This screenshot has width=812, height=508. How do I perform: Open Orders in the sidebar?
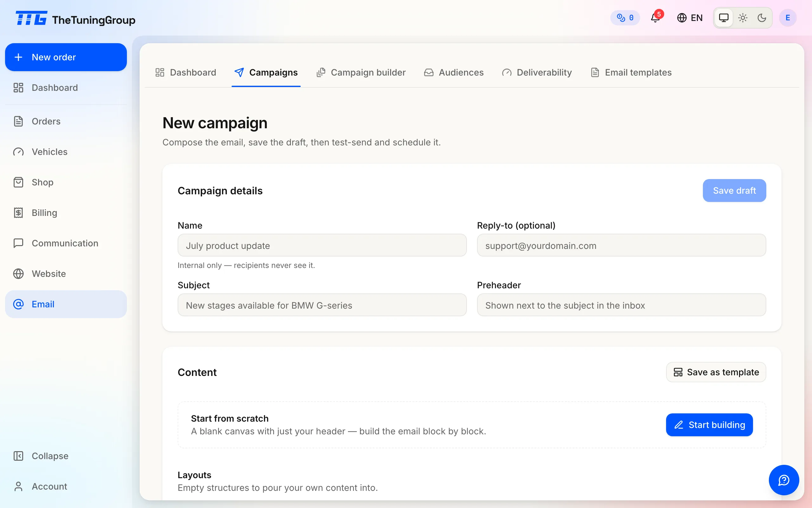(x=66, y=121)
